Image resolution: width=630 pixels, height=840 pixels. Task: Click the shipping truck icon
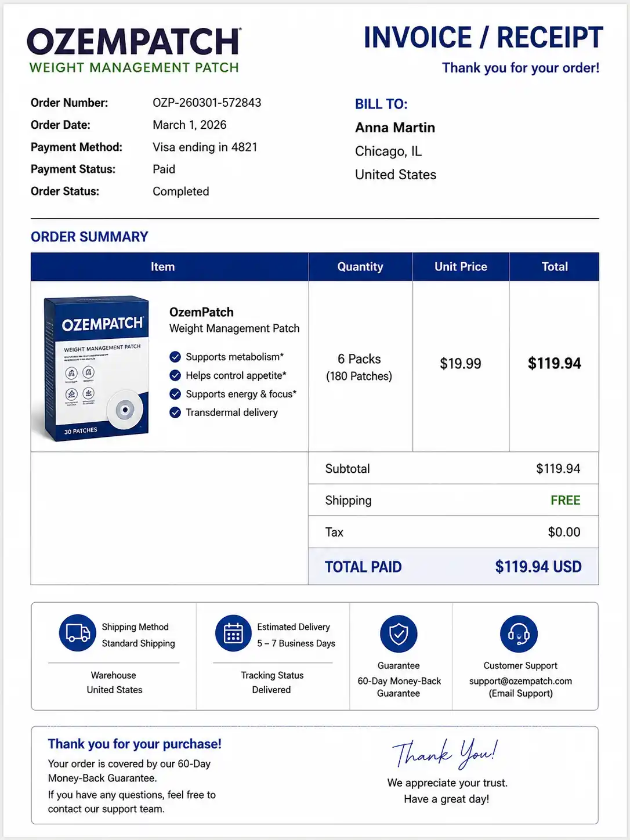pos(77,633)
